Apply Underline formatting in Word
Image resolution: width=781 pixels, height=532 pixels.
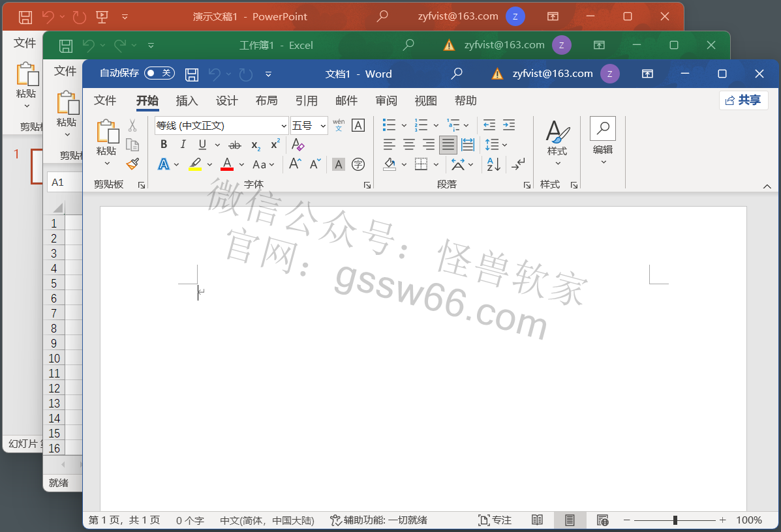[202, 144]
